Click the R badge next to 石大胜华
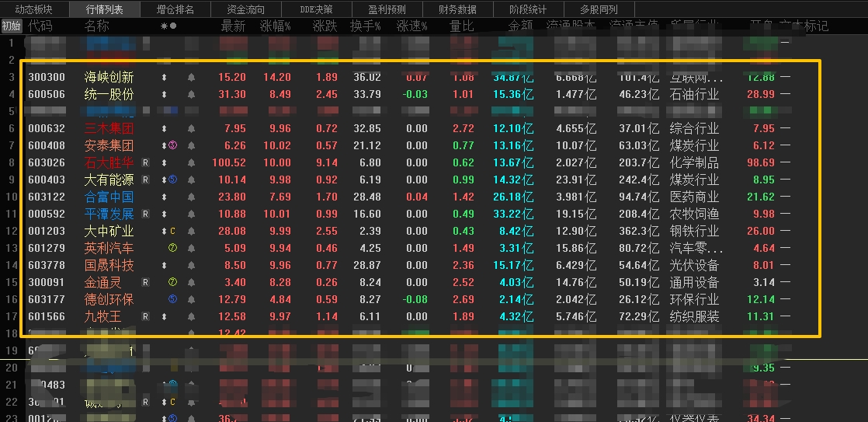Image resolution: width=868 pixels, height=422 pixels. [x=146, y=163]
